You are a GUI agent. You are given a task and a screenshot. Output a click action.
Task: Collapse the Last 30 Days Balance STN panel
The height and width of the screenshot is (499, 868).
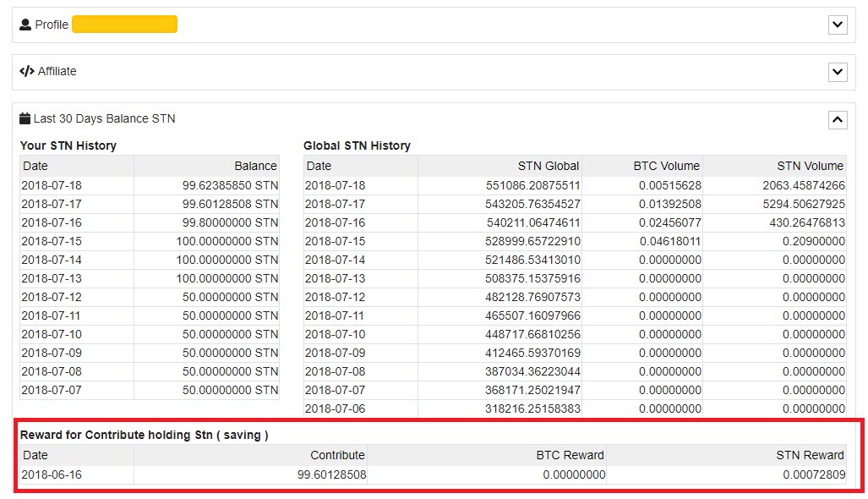click(x=837, y=119)
